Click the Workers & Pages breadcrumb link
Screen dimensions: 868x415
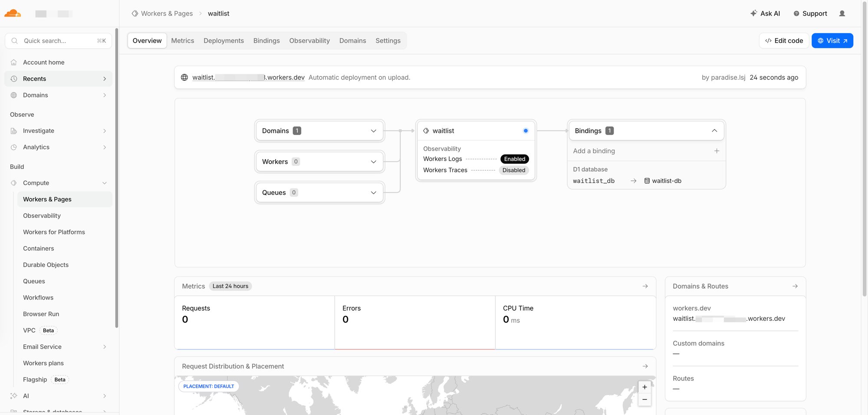[x=167, y=13]
